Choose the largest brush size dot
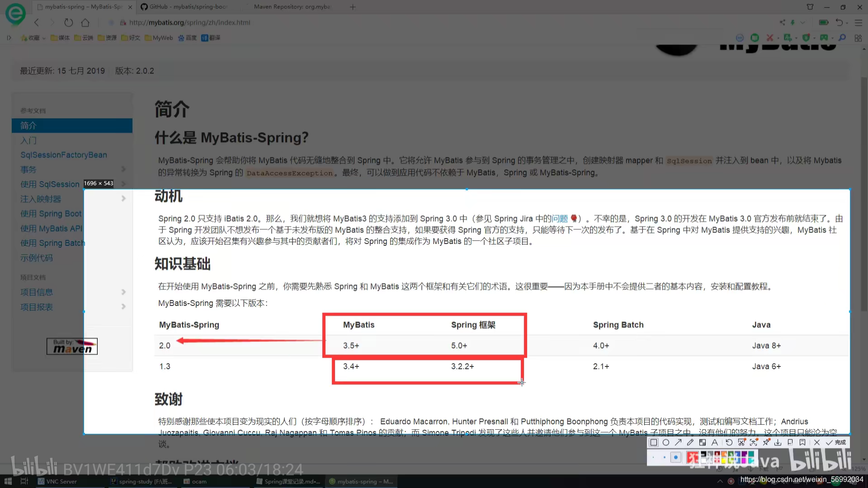 (x=676, y=457)
